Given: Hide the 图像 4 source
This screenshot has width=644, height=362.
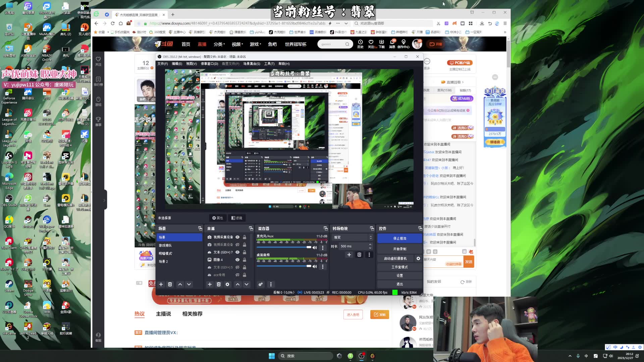Looking at the screenshot, I should point(237,260).
